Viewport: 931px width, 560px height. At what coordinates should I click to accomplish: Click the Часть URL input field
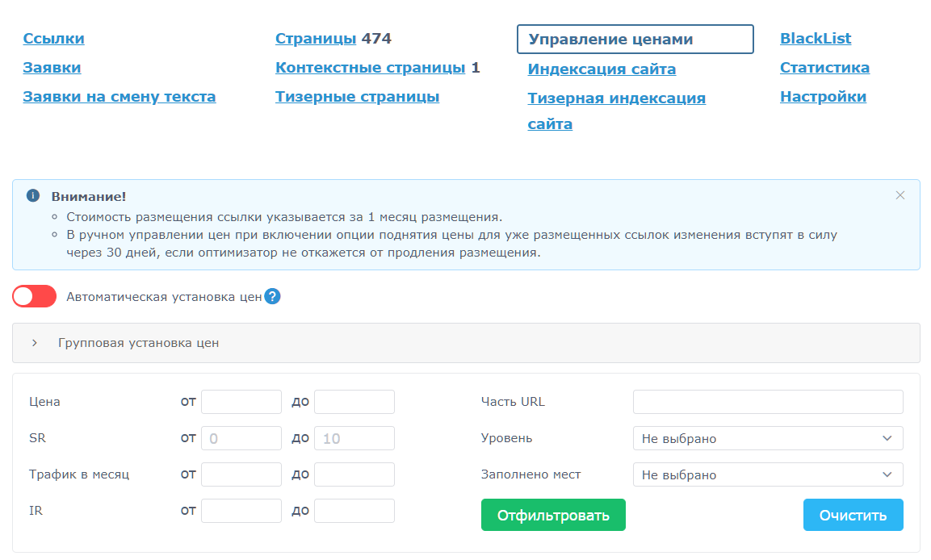(768, 402)
